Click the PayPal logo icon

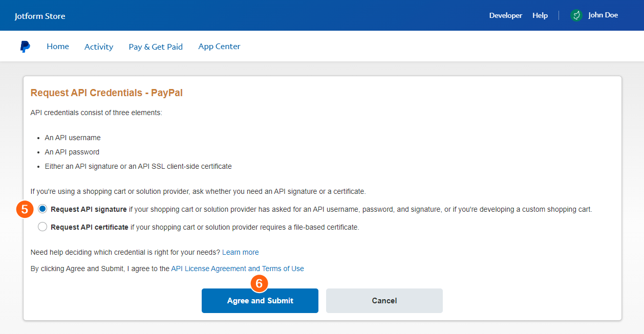click(x=25, y=47)
